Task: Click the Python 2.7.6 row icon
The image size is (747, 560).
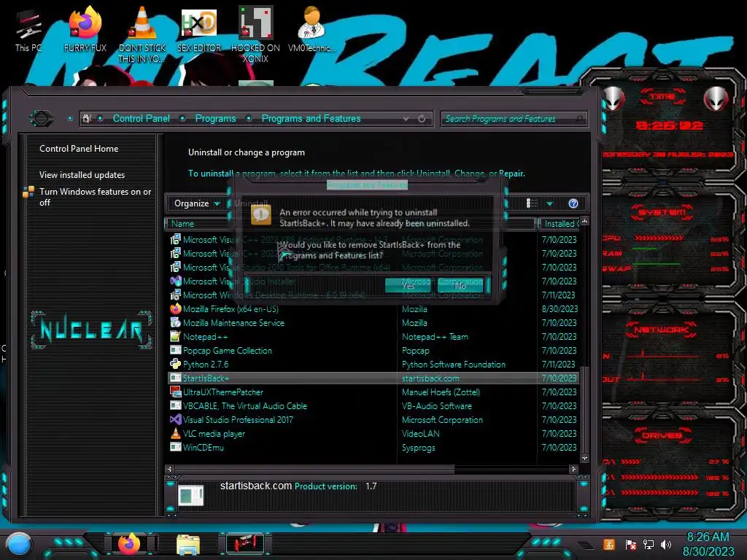Action: tap(175, 365)
